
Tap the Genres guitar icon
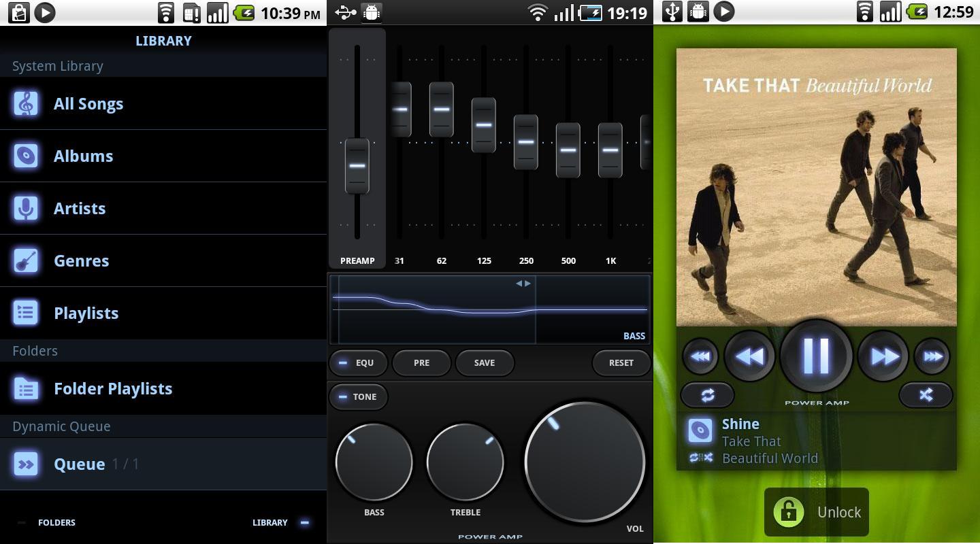click(26, 260)
